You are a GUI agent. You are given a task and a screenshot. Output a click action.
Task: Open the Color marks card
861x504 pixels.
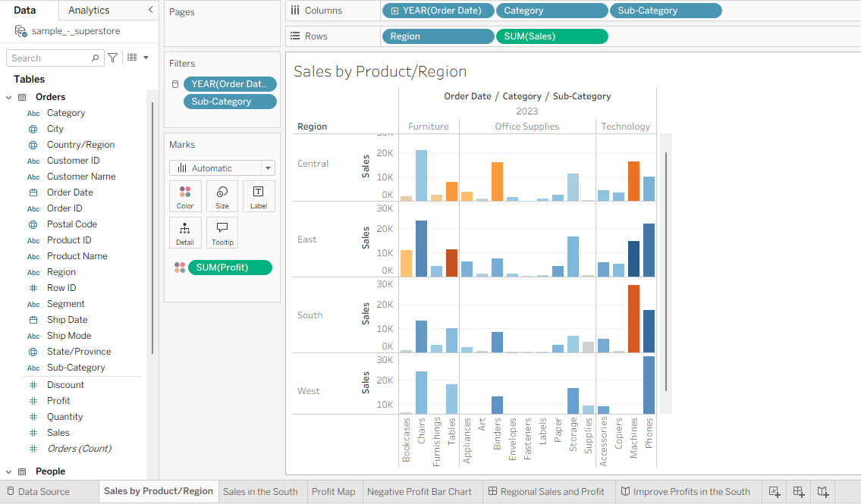(185, 196)
